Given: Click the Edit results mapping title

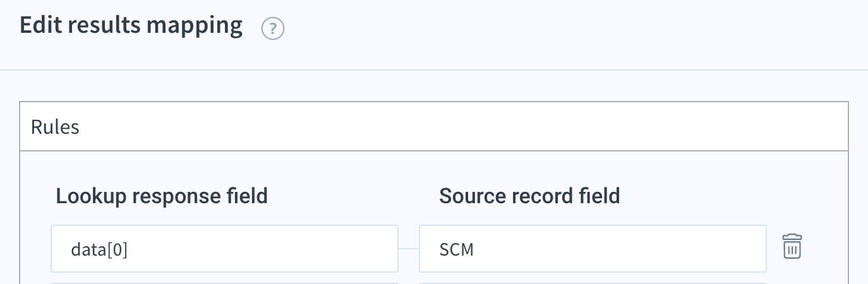Looking at the screenshot, I should pos(131,26).
